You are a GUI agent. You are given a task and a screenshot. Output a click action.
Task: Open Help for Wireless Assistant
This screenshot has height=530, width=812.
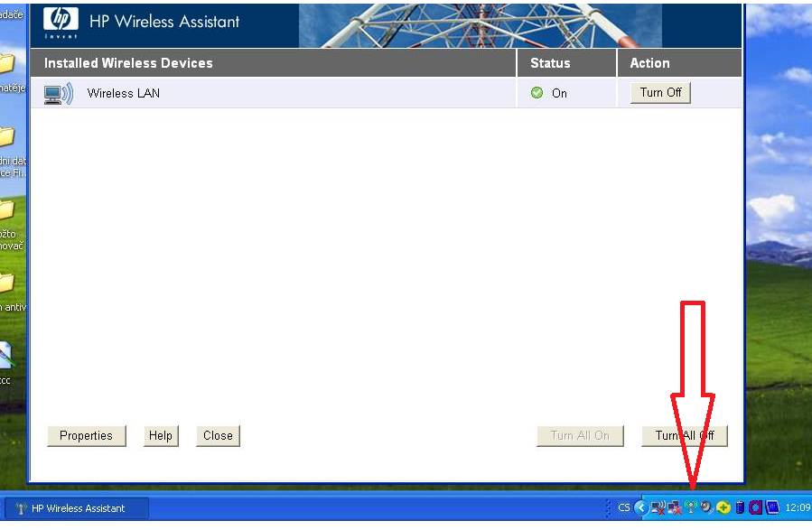click(161, 436)
